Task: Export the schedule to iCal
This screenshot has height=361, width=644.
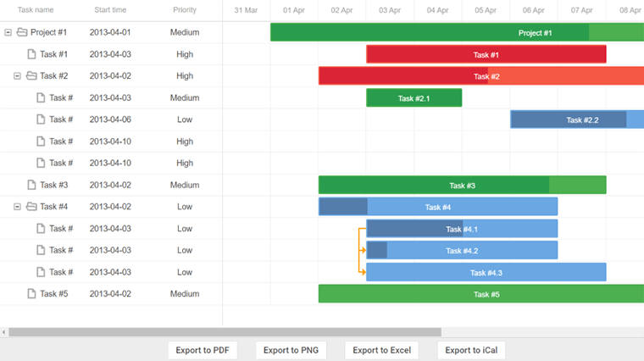Action: click(x=471, y=350)
